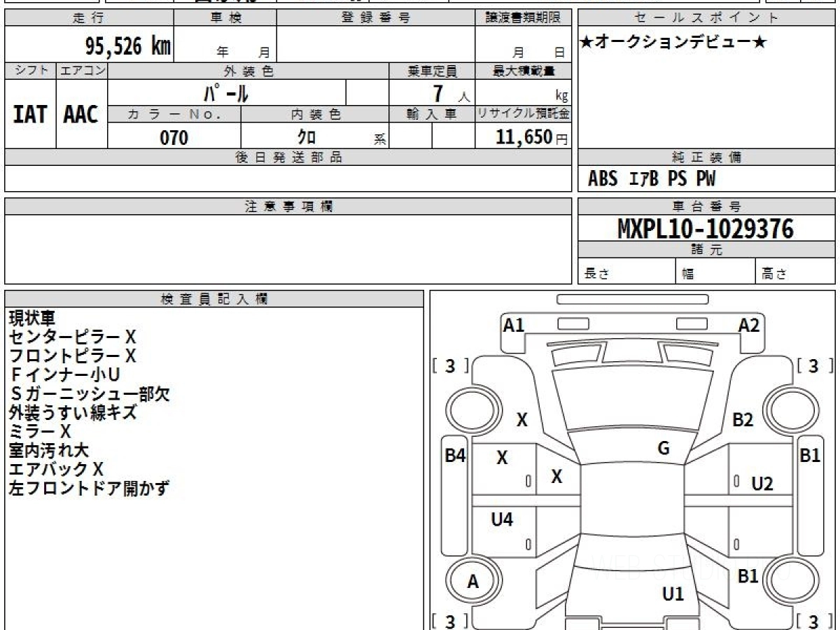840x630 pixels.
Task: Click the 検査員記入欄 section header
Action: [214, 299]
